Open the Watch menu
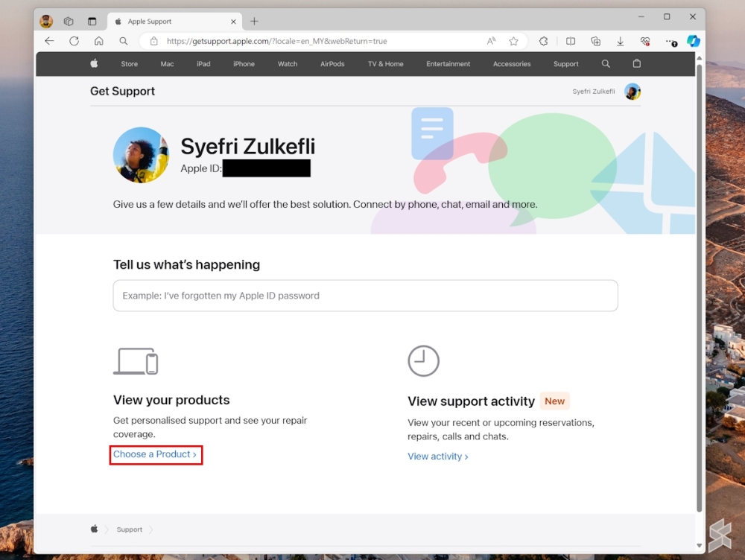 tap(288, 63)
